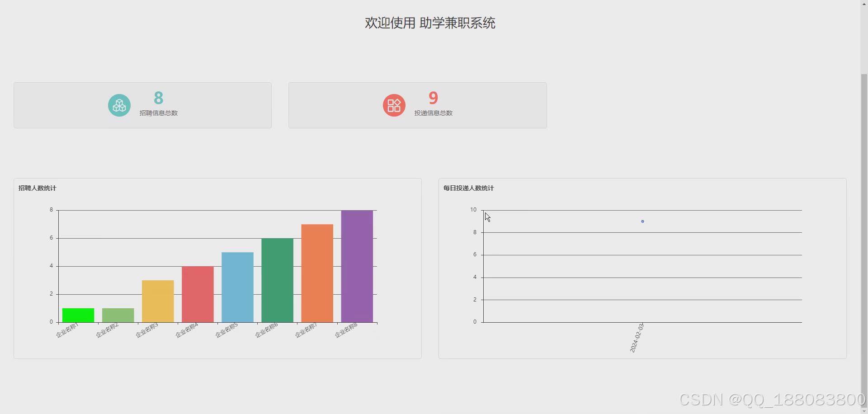Image resolution: width=868 pixels, height=414 pixels.
Task: Click the 欢迎使用 助学兼职系统 heading
Action: tap(430, 23)
